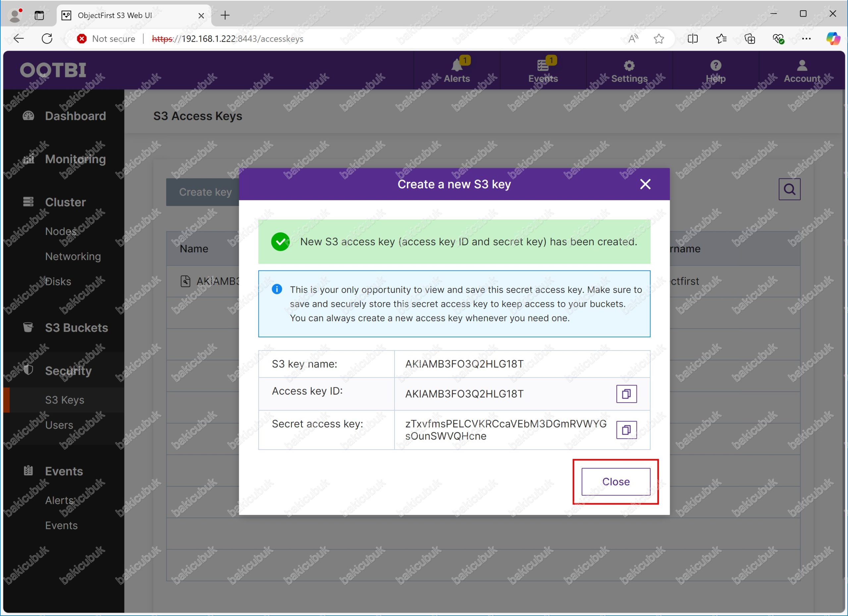Select Alerts under Events in sidebar

(x=59, y=500)
